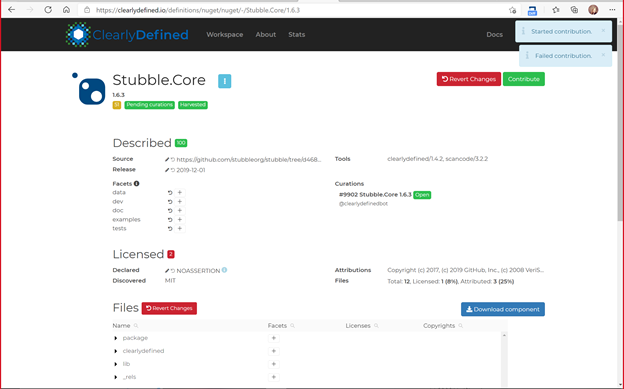Screen dimensions: 624x389
Task: Revert the examples facet
Action: tap(170, 220)
